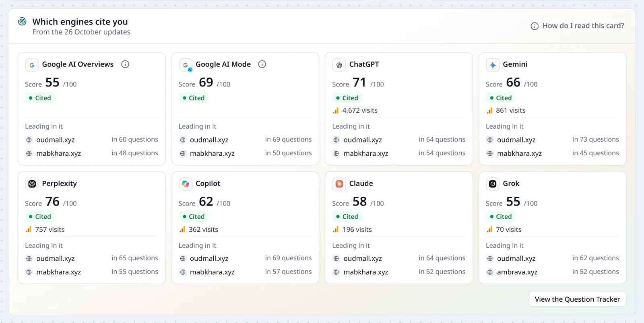The image size is (644, 323).
Task: Click bar chart icon next to 4,672 visits
Action: click(x=336, y=110)
